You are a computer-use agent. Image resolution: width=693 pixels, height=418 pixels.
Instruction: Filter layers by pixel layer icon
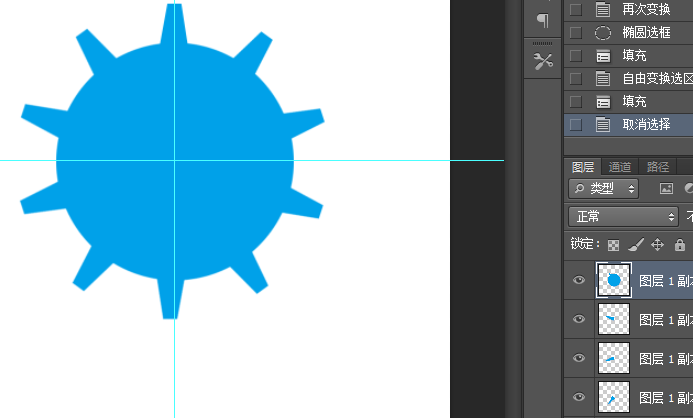pos(666,189)
